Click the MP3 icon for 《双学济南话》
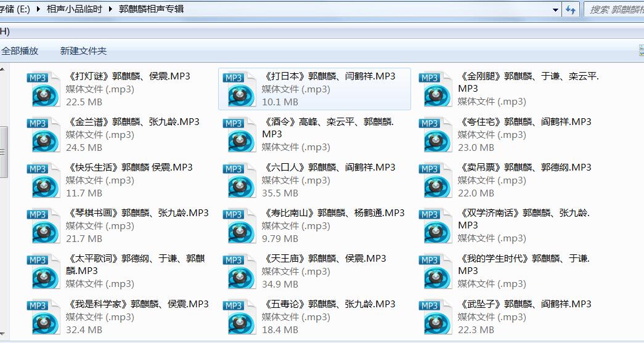The image size is (644, 343). tap(435, 225)
